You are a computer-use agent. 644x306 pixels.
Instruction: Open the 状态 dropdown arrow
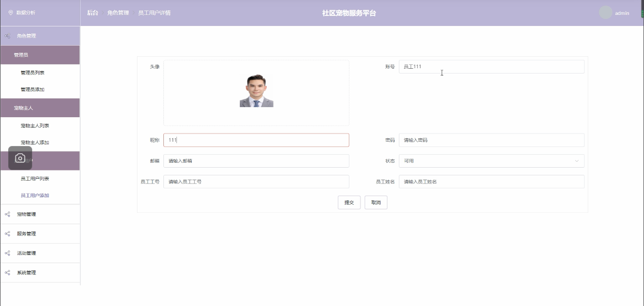click(577, 161)
